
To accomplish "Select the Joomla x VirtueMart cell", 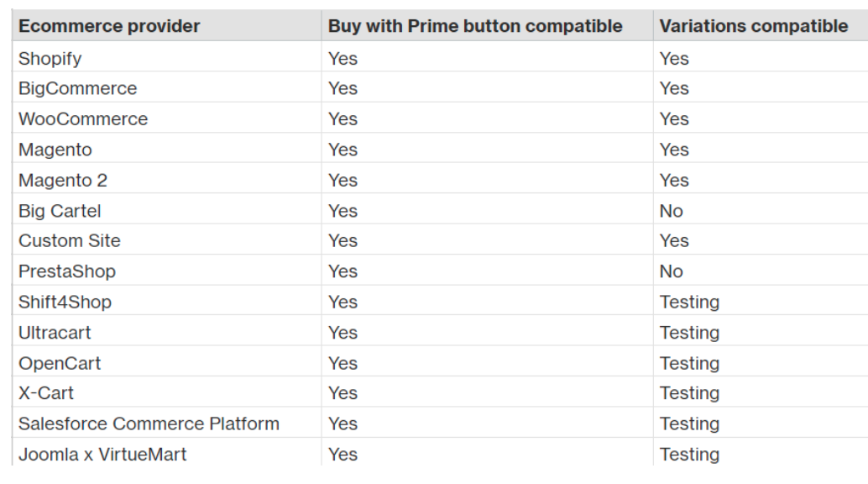I will pyautogui.click(x=102, y=455).
